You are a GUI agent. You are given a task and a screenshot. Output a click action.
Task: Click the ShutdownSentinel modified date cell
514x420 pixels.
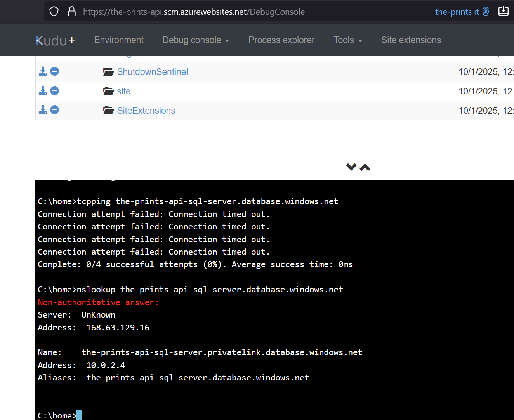[484, 72]
